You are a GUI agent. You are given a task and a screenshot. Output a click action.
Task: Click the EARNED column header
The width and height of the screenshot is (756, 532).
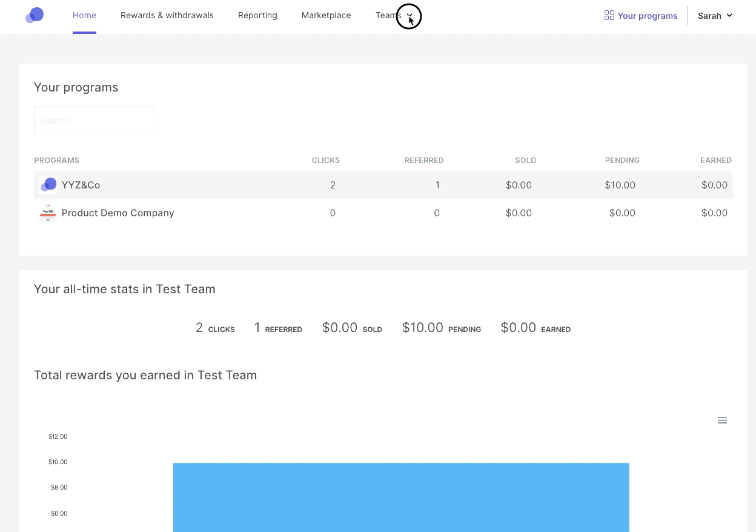coord(716,161)
